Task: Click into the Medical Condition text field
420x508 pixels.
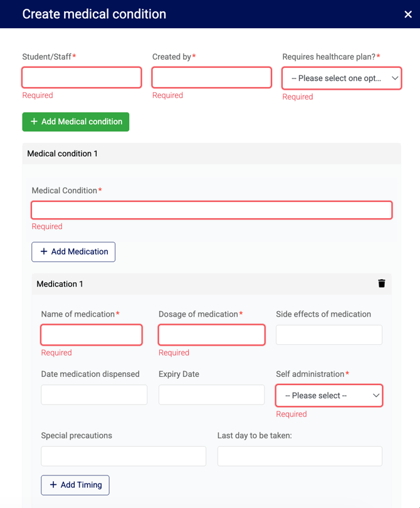Action: tap(212, 210)
